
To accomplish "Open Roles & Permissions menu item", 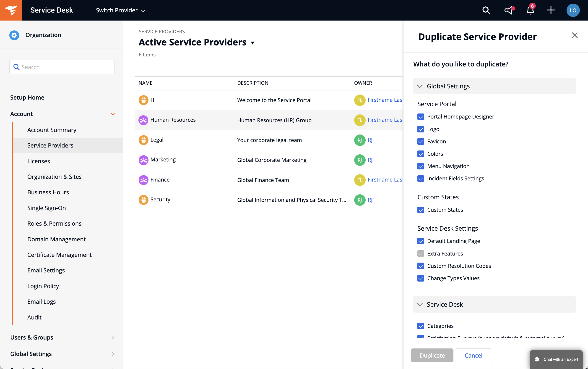I will pyautogui.click(x=54, y=223).
